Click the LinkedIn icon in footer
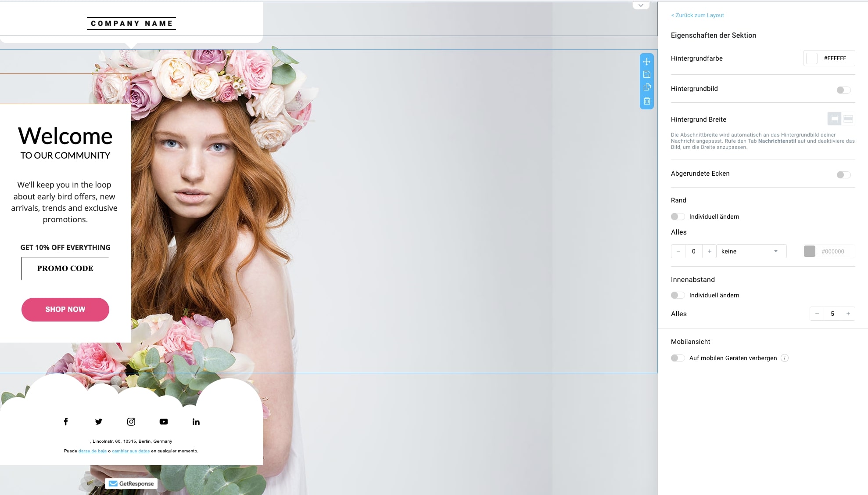Viewport: 868px width, 495px height. click(x=196, y=422)
